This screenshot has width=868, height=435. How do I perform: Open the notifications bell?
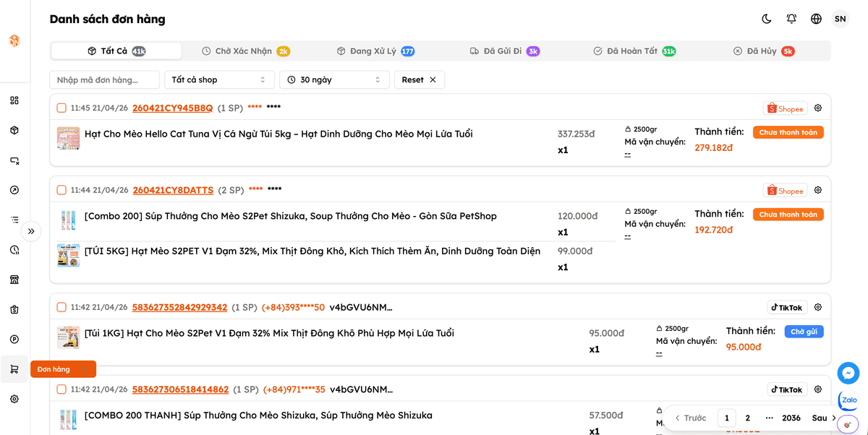coord(791,19)
